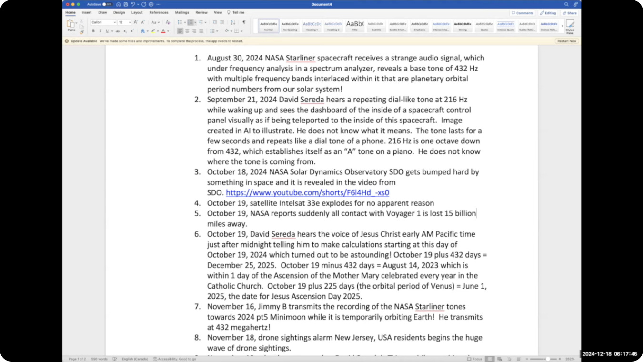Click the Align Left icon
The width and height of the screenshot is (644, 362).
180,31
